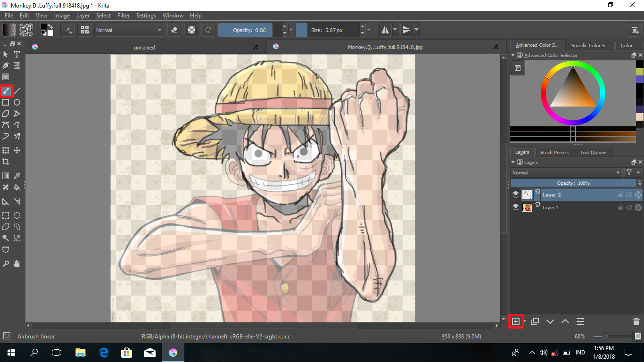Image resolution: width=644 pixels, height=362 pixels.
Task: Open the brush presets chooser grid
Action: [85, 30]
